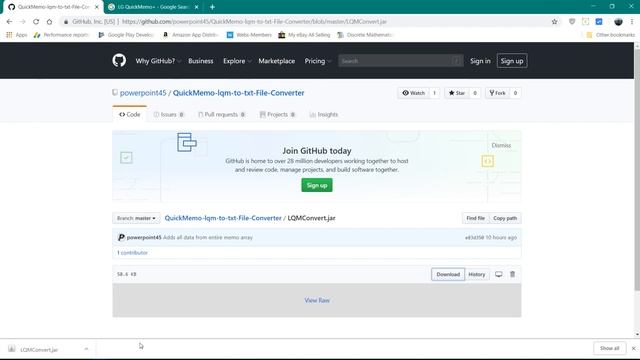Click the powerpoint45 commit avatar
640x360 pixels.
pos(121,237)
